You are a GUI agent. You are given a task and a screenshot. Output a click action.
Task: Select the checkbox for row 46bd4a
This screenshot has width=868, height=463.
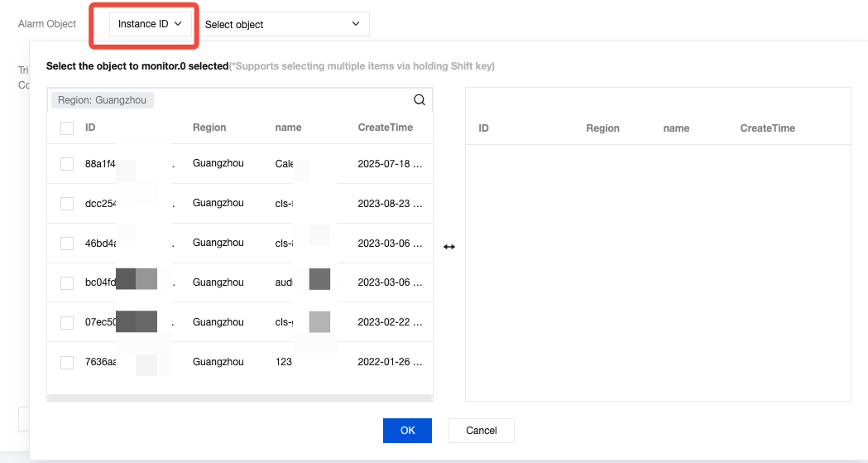pyautogui.click(x=67, y=244)
